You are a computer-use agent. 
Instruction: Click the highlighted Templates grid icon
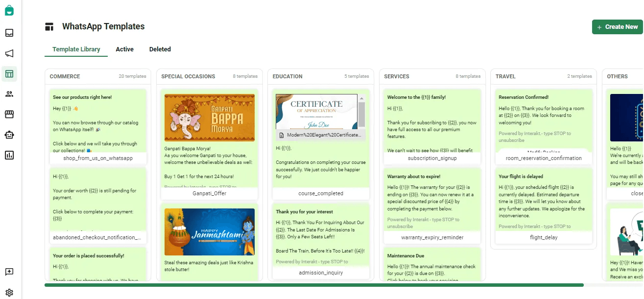[9, 73]
